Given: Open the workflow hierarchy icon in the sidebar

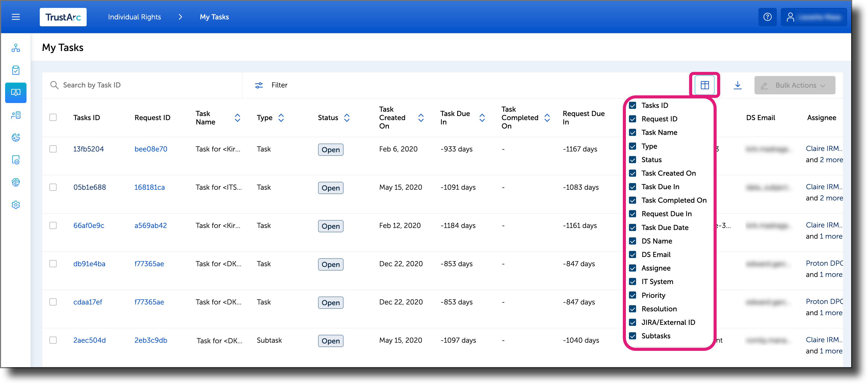Looking at the screenshot, I should 16,48.
